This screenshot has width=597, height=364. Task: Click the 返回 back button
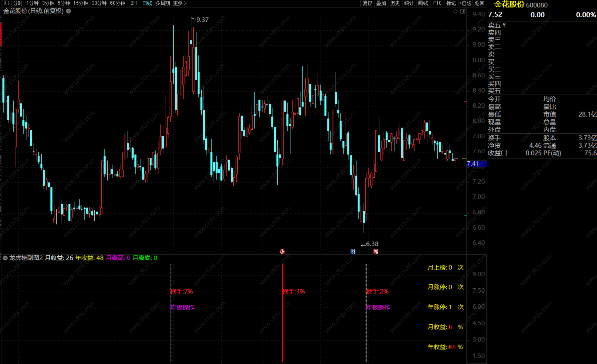click(x=480, y=3)
